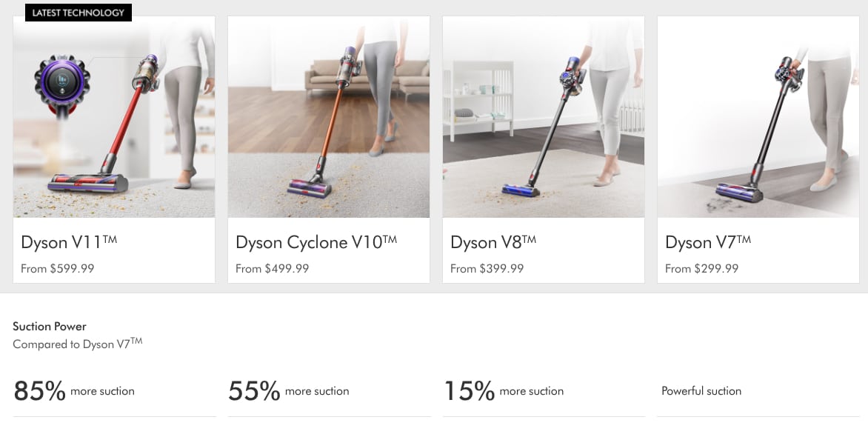This screenshot has height=437, width=868.
Task: Click the From $499.99 price text
Action: tap(273, 269)
